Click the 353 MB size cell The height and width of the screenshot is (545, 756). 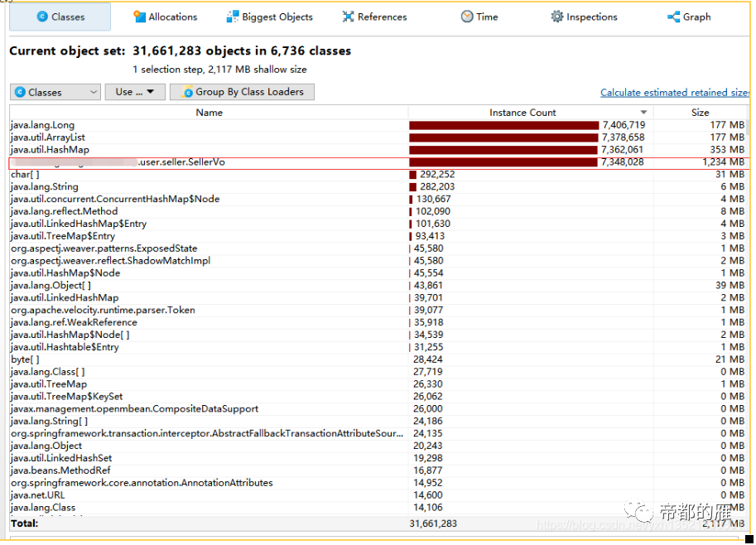[727, 150]
